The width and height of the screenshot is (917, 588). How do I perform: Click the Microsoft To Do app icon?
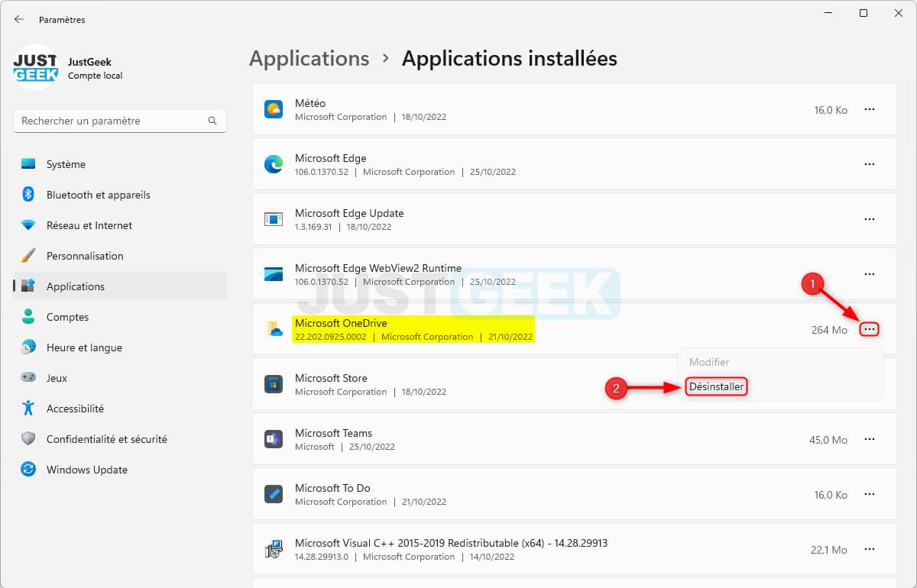click(274, 494)
